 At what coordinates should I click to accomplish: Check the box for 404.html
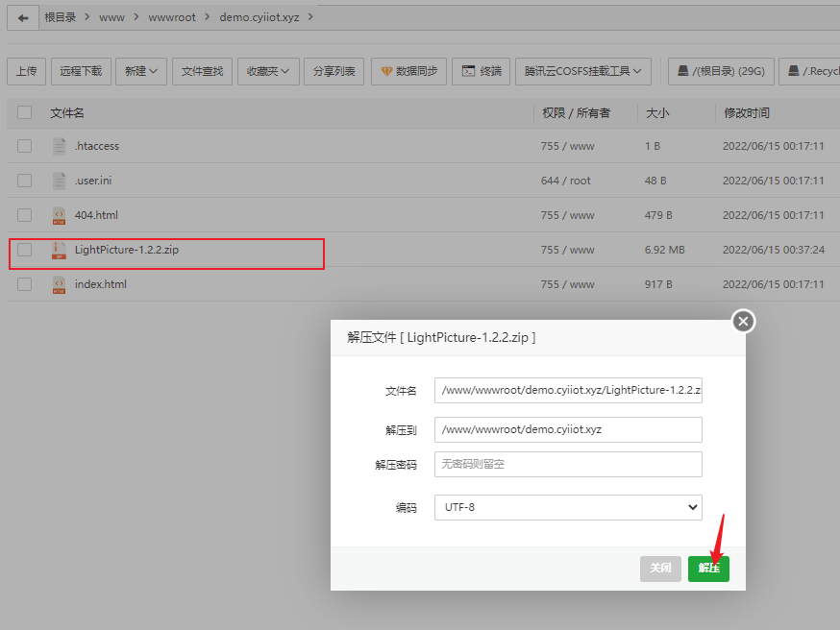(x=25, y=215)
